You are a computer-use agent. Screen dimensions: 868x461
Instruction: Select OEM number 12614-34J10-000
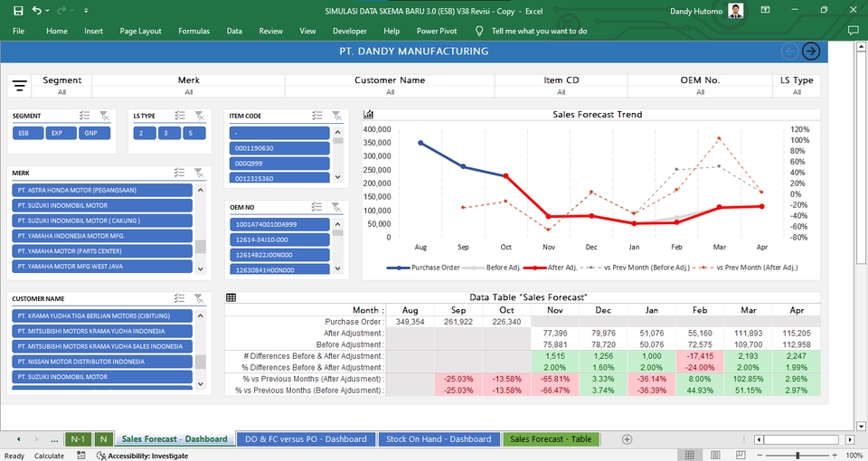[279, 240]
